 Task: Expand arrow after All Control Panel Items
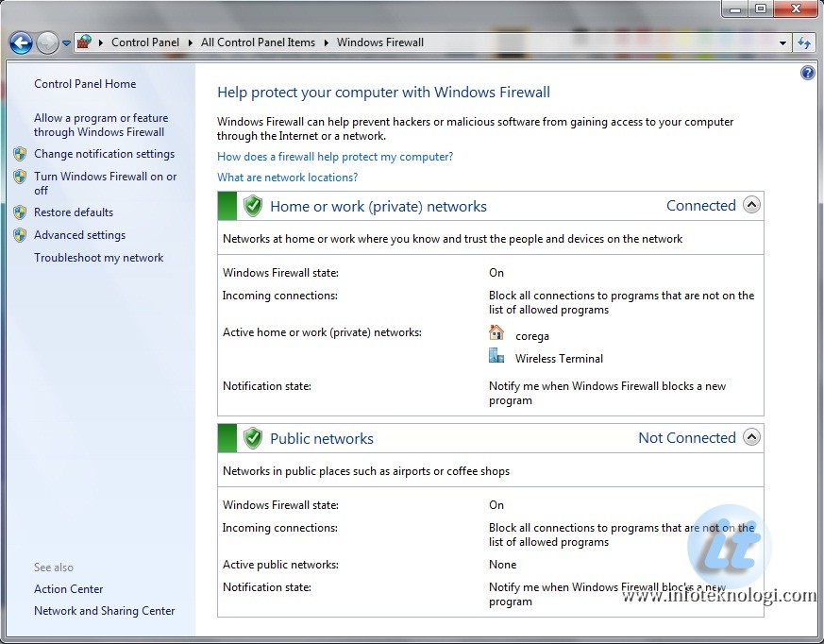click(326, 42)
